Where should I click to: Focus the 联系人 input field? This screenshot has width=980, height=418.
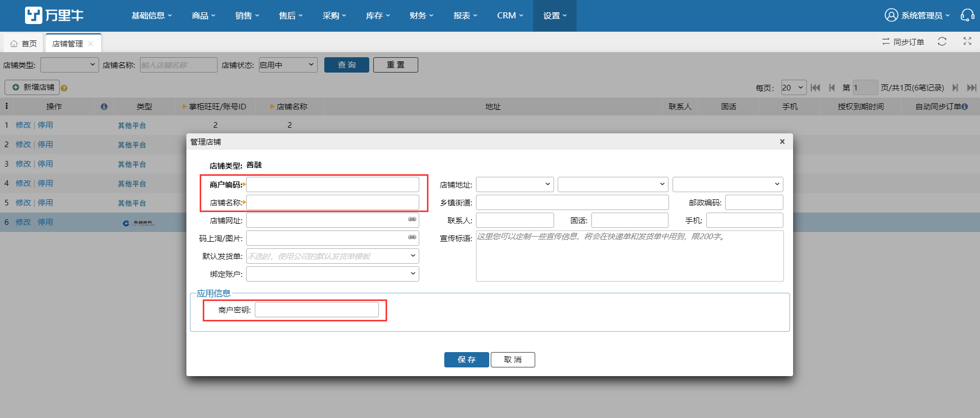pyautogui.click(x=515, y=220)
